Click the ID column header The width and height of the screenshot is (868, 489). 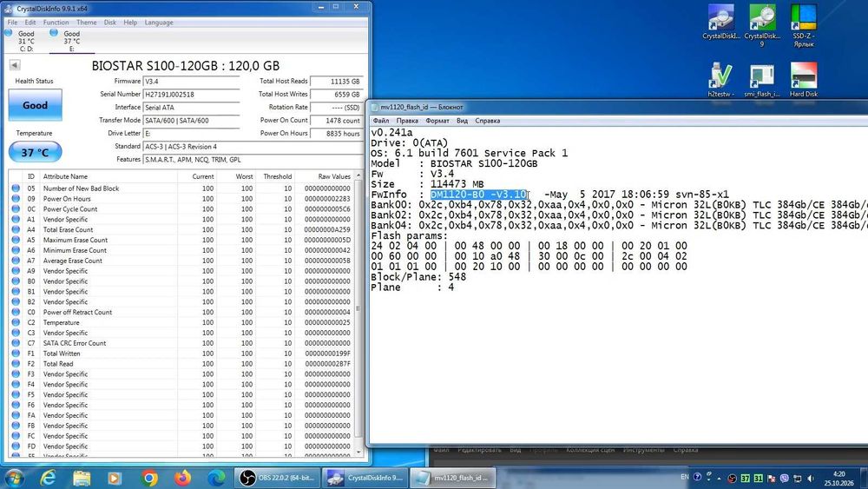31,176
